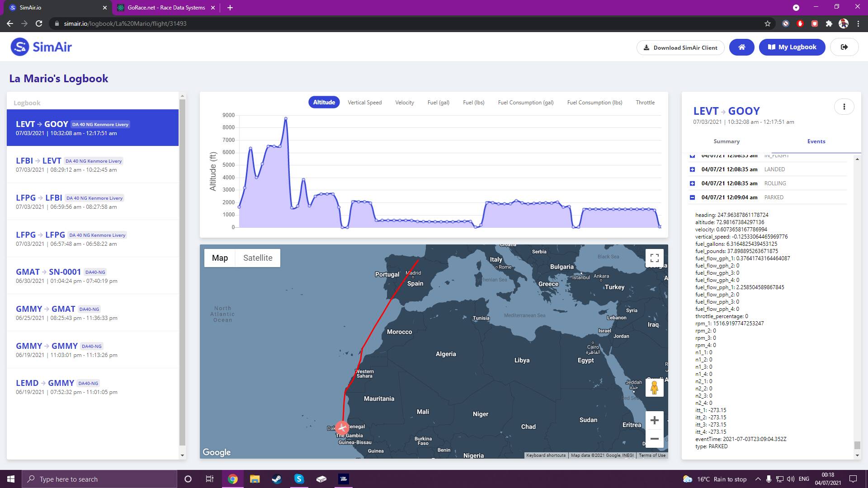This screenshot has height=488, width=868.
Task: Click the logout arrow icon
Action: tap(844, 47)
